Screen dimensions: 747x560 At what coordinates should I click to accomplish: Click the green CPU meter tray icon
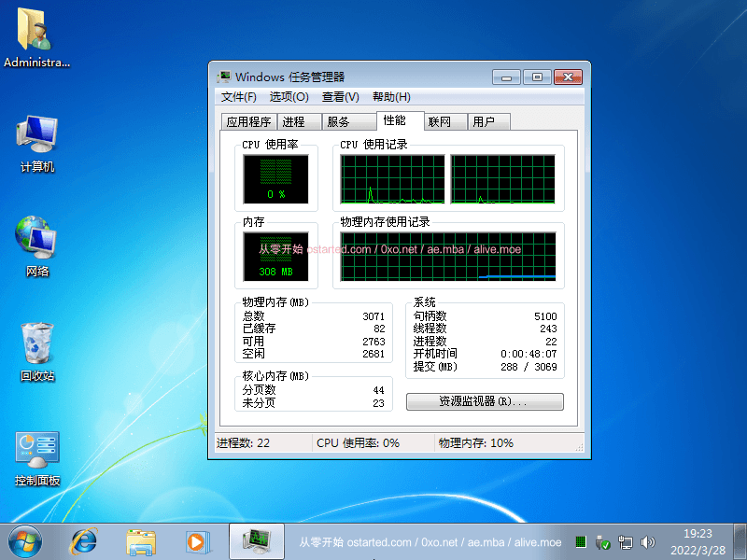[581, 542]
